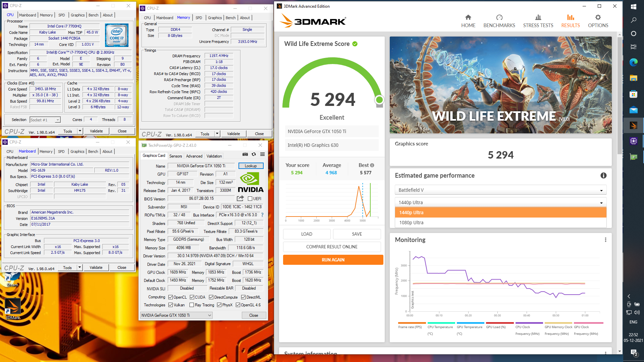Image resolution: width=644 pixels, height=362 pixels.
Task: Click SAVE result button in 3DMark
Action: [357, 234]
